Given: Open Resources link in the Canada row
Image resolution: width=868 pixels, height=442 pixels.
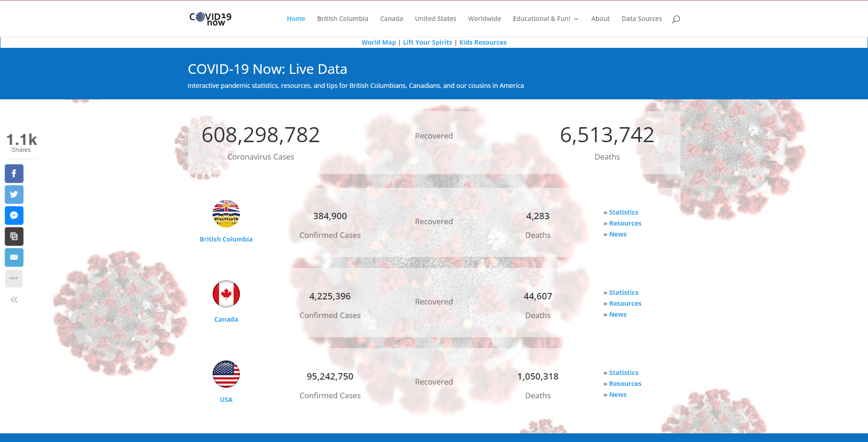Looking at the screenshot, I should [x=625, y=303].
